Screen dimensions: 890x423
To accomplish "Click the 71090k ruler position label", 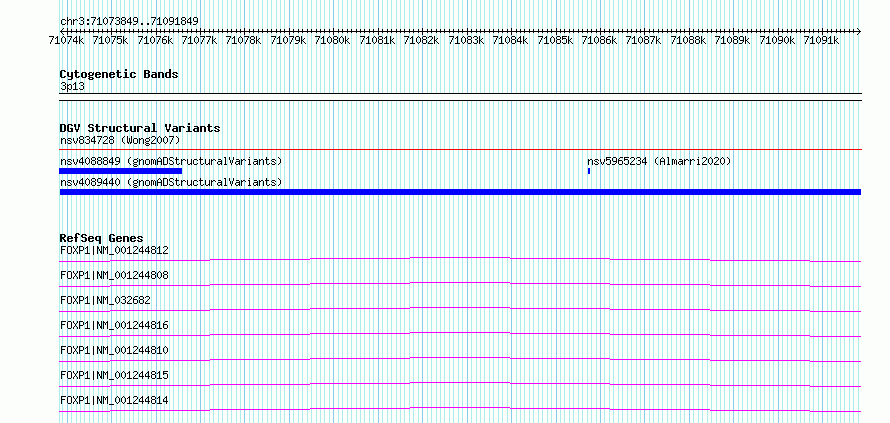I will point(778,40).
